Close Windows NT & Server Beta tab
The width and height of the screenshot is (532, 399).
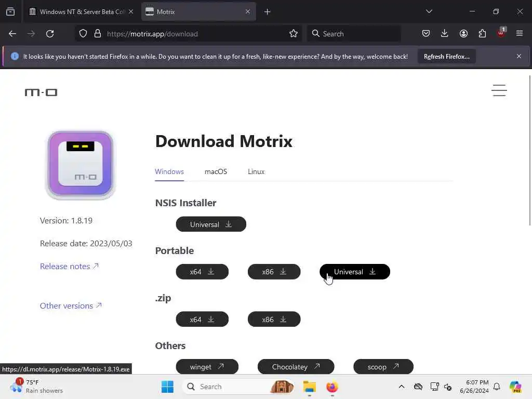[x=131, y=11]
